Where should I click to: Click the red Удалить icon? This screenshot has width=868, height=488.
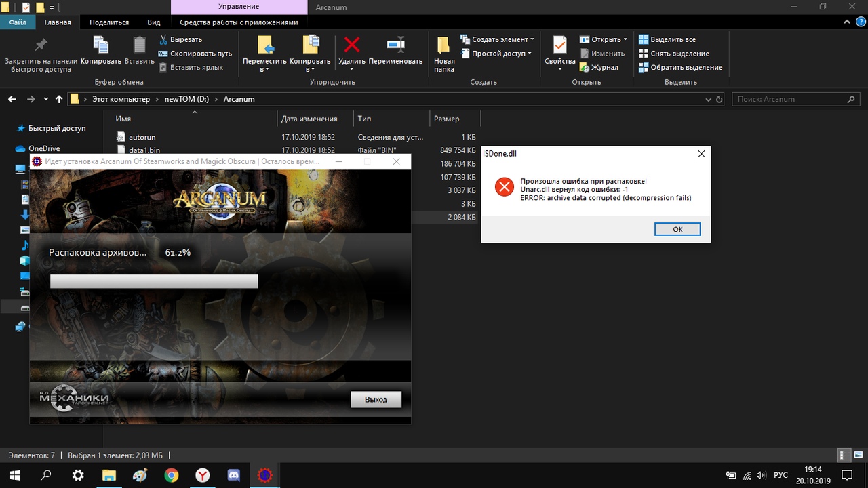pos(352,45)
